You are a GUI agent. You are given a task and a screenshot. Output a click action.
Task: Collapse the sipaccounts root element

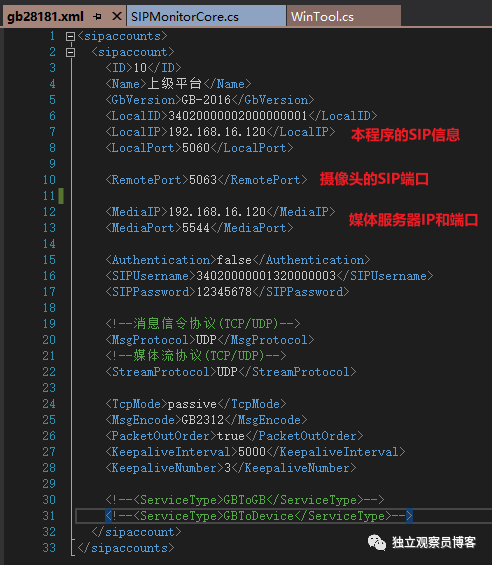pos(70,36)
